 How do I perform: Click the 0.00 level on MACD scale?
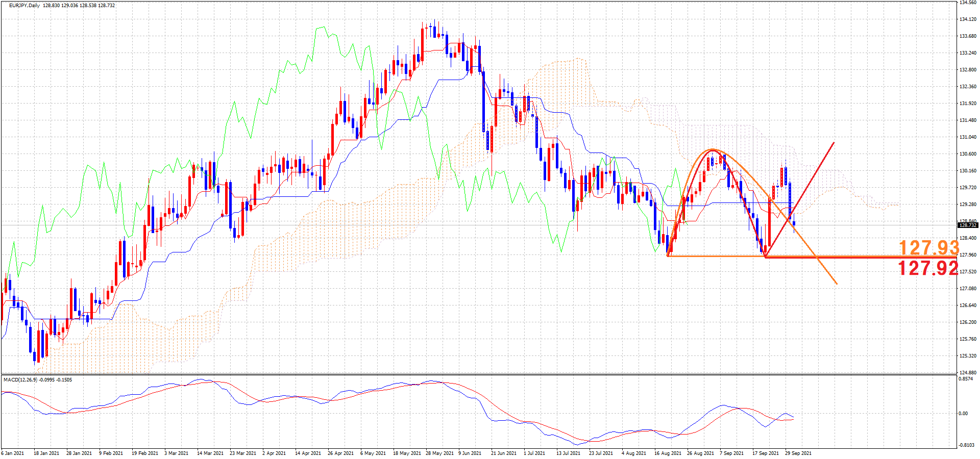tap(963, 414)
